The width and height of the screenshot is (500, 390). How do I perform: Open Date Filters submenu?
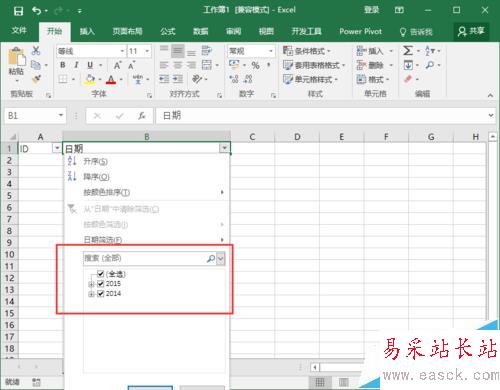(x=146, y=240)
